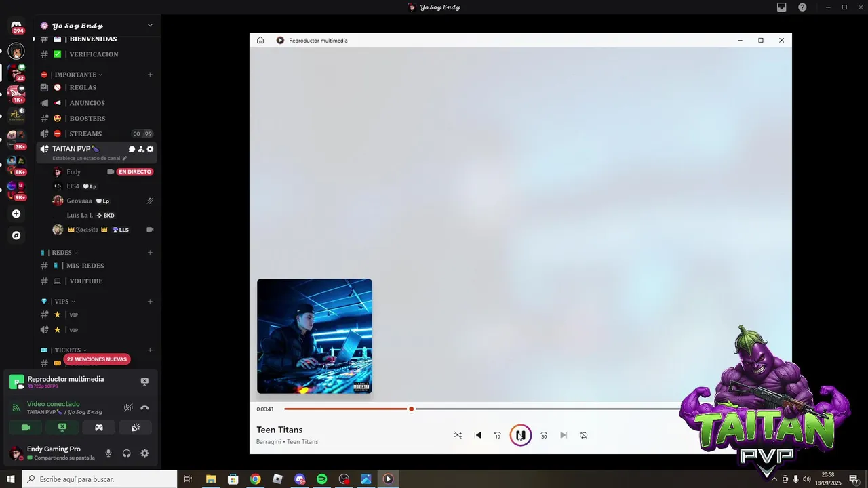
Task: Open the media player home icon
Action: [260, 40]
